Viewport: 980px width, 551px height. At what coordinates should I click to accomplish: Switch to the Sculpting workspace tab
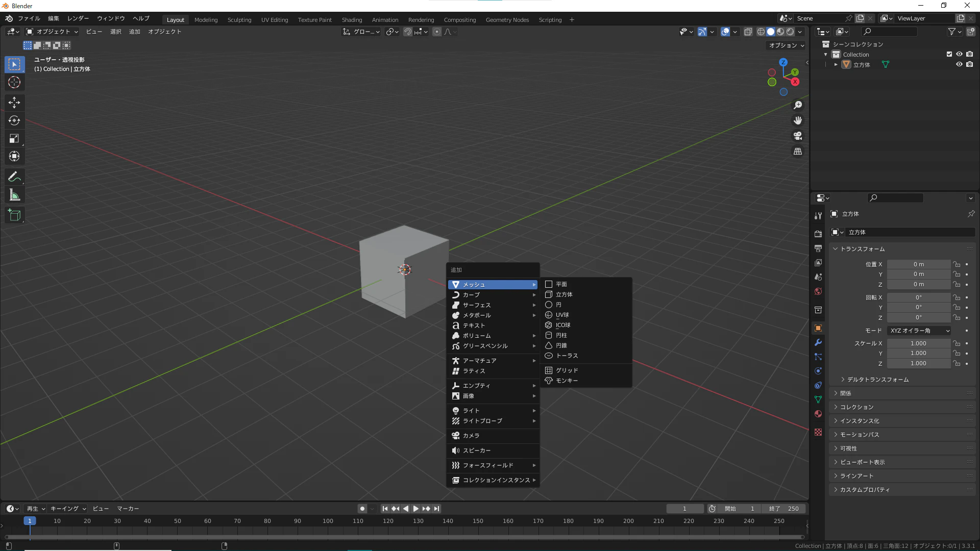[x=239, y=20]
